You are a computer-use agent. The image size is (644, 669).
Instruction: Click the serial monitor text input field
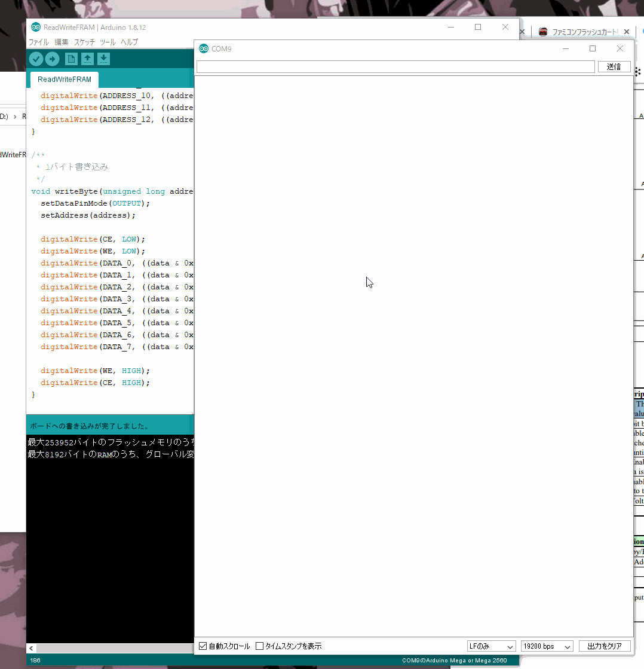click(395, 66)
